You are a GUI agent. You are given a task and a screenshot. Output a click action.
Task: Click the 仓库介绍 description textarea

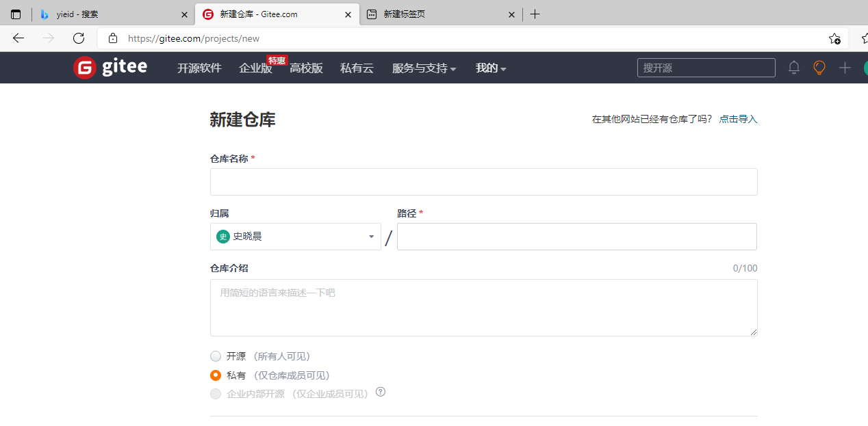click(483, 308)
